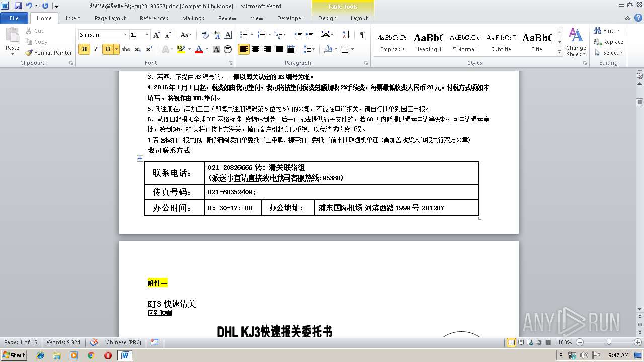Select Align Text Left
Image resolution: width=644 pixels, height=362 pixels.
coord(244,49)
